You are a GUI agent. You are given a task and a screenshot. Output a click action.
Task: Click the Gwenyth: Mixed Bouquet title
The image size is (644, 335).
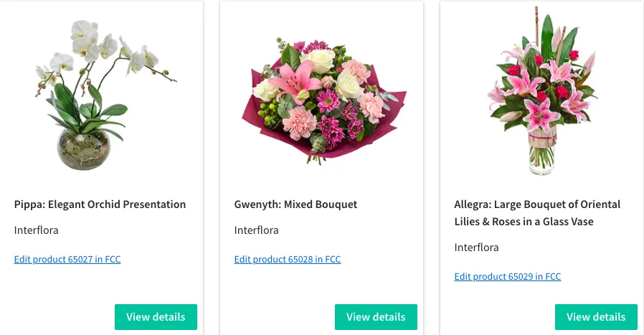[x=295, y=204]
